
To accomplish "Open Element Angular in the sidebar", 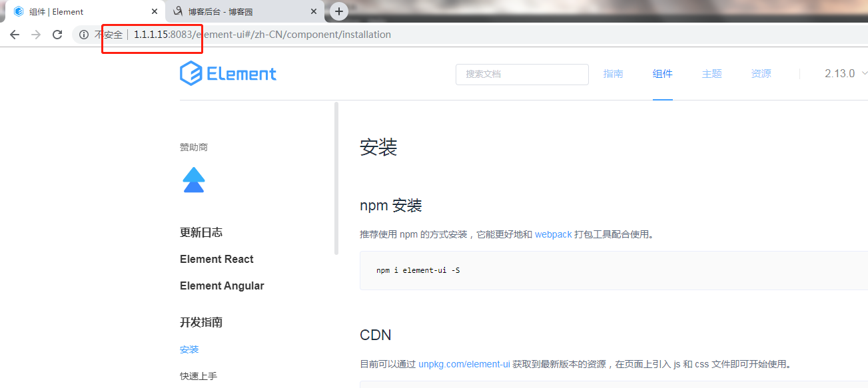I will [222, 286].
